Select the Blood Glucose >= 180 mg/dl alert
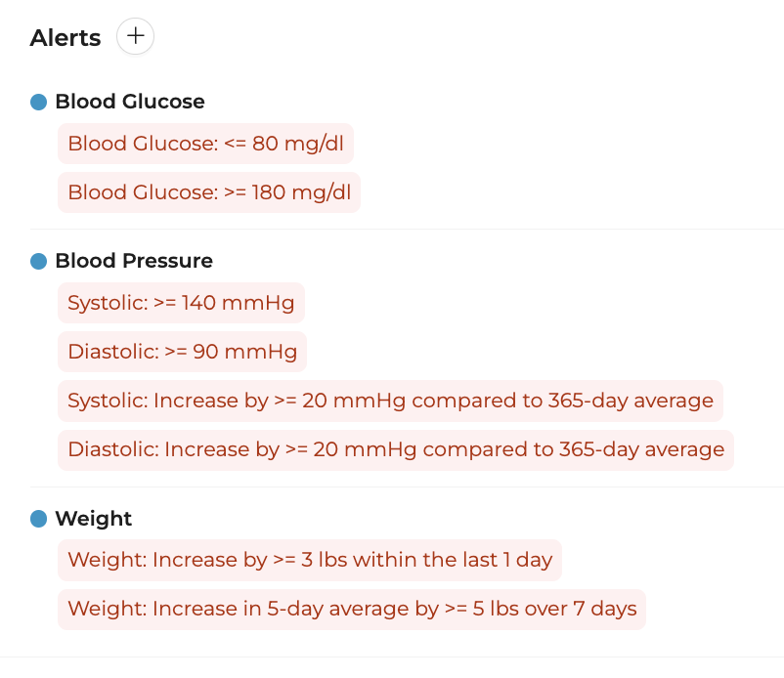This screenshot has width=784, height=678. tap(209, 192)
